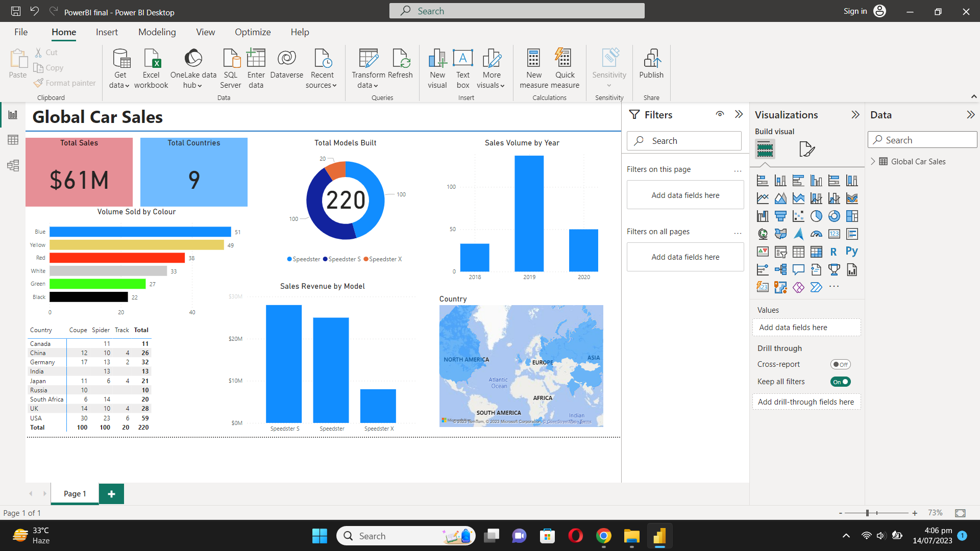Screen dimensions: 980x551
Task: Open the Model view icon in left sidebar
Action: click(13, 165)
